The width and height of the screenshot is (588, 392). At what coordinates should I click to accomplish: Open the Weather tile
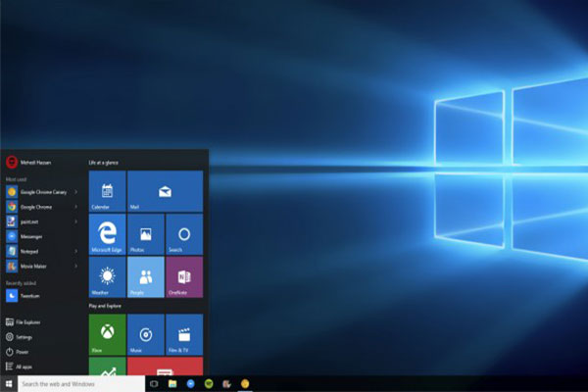pyautogui.click(x=107, y=277)
